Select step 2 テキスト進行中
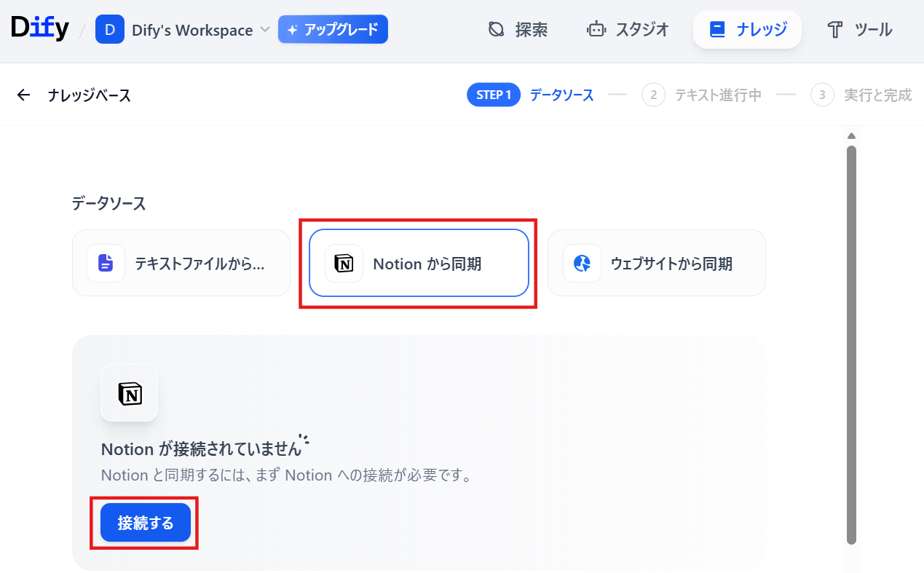This screenshot has height=573, width=924. click(702, 95)
